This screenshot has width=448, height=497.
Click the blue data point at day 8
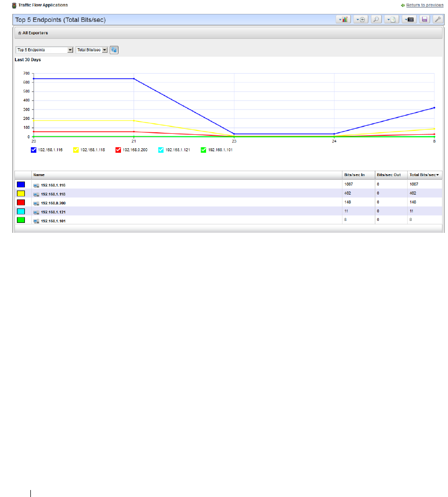click(x=434, y=108)
